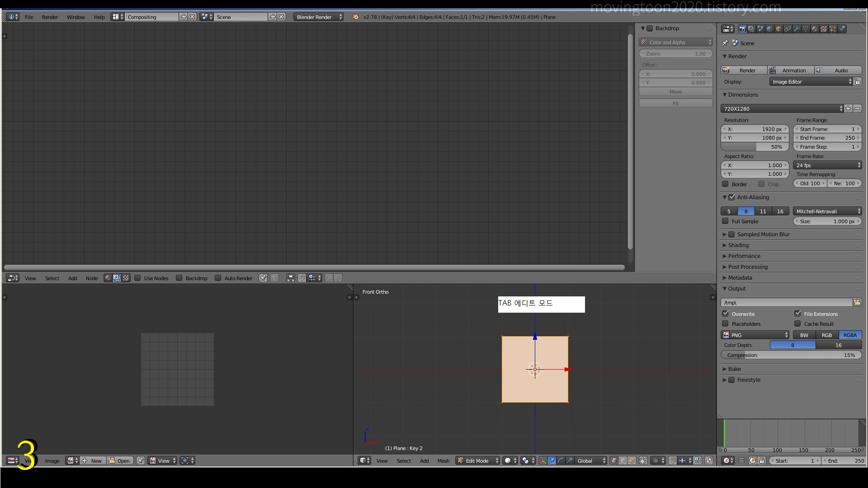Open the Global orientation dropdown
The image size is (868, 488).
coord(591,460)
